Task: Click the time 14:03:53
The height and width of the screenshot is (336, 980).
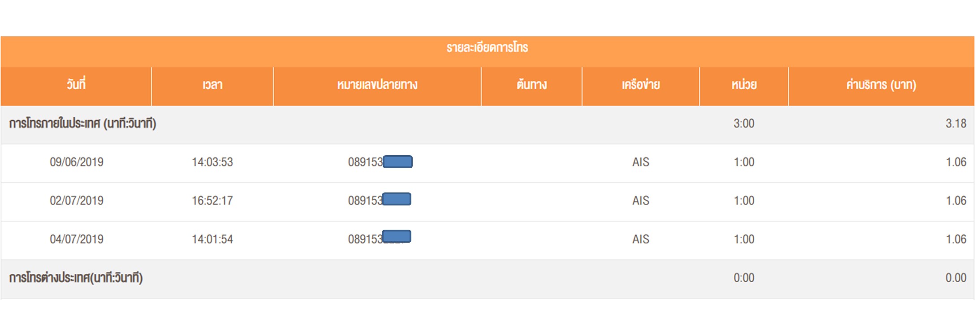Action: coord(212,162)
